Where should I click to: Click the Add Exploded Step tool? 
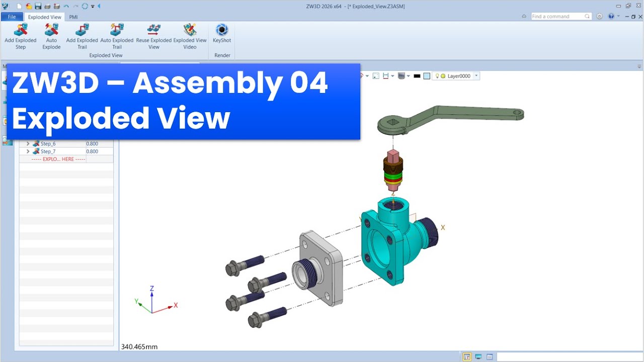tap(20, 36)
